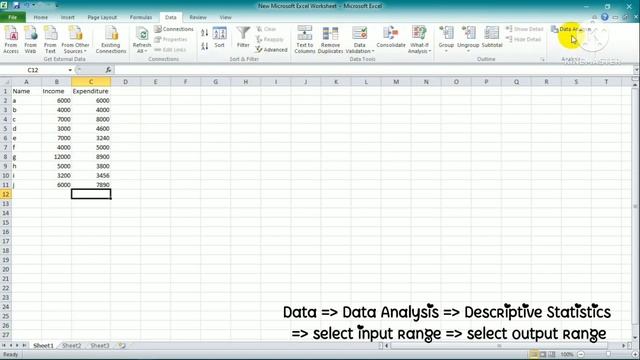The width and height of the screenshot is (640, 360).
Task: Go to next sheet navigation arrow
Action: (x=17, y=346)
